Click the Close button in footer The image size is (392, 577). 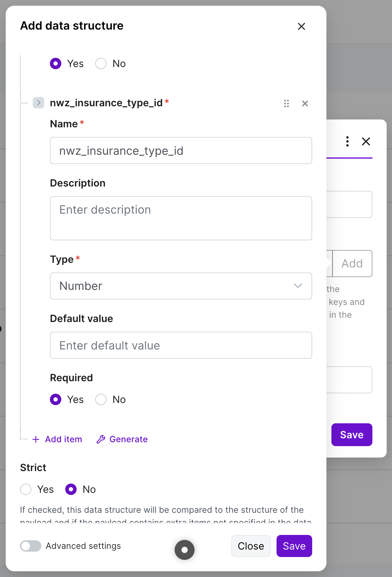point(251,546)
